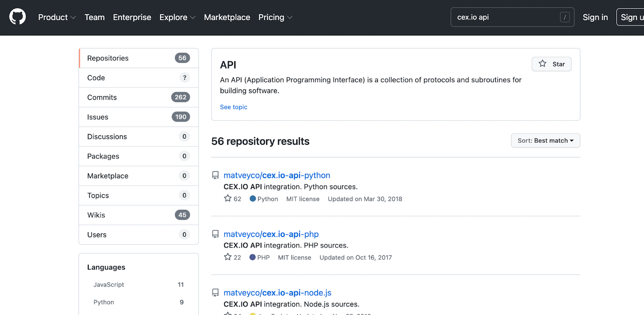This screenshot has height=315, width=644.
Task: Click the repository icon beside cex.io-api-python
Action: point(215,175)
